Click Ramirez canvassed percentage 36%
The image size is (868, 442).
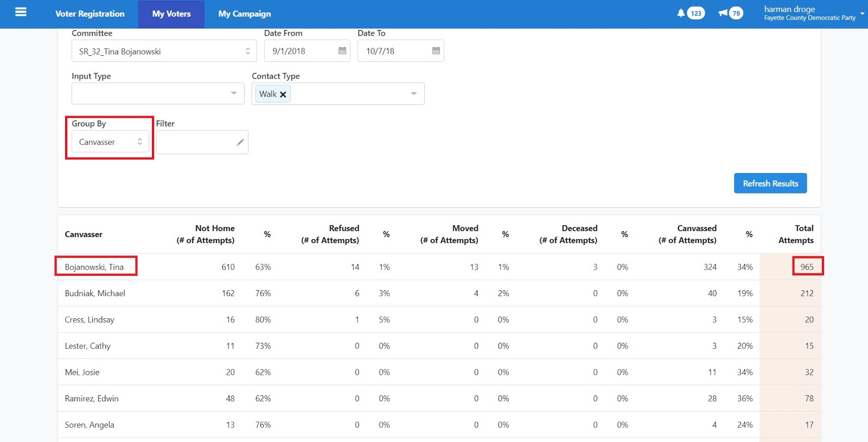pyautogui.click(x=745, y=399)
